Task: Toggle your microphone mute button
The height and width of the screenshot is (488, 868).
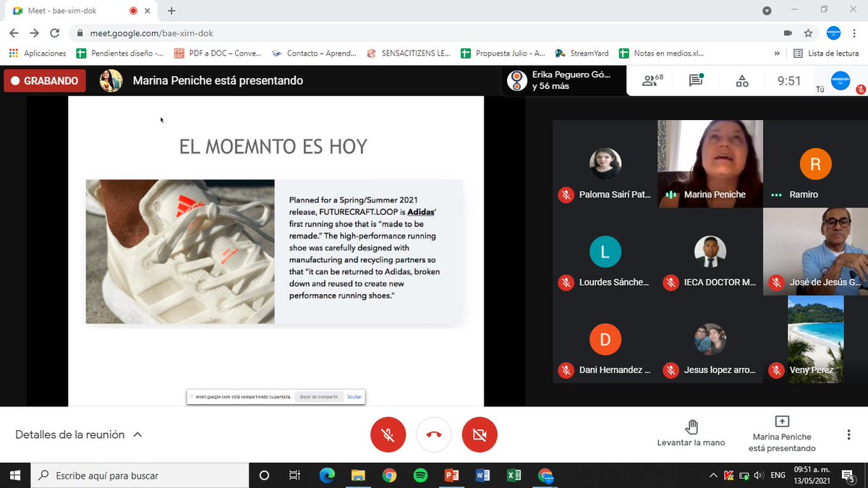Action: pyautogui.click(x=388, y=435)
